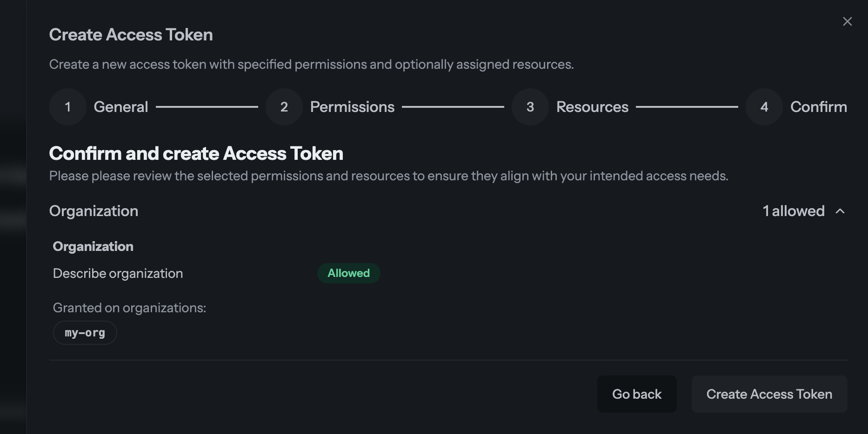868x434 pixels.
Task: Click step 2 circle icon for Permissions
Action: pos(284,106)
